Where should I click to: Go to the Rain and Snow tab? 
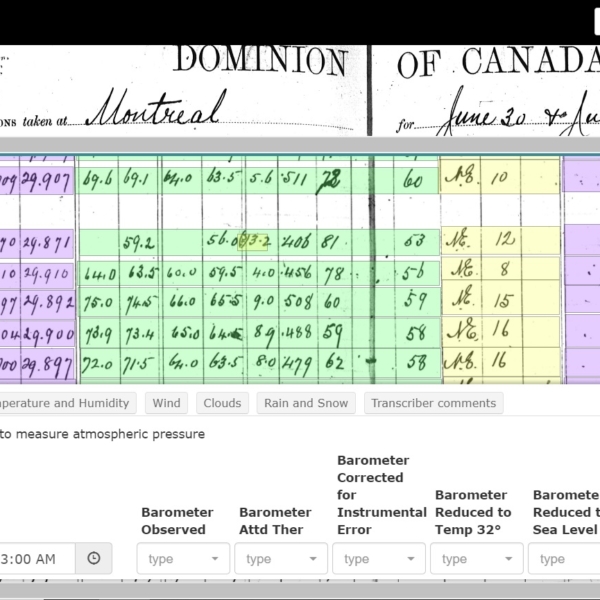306,403
